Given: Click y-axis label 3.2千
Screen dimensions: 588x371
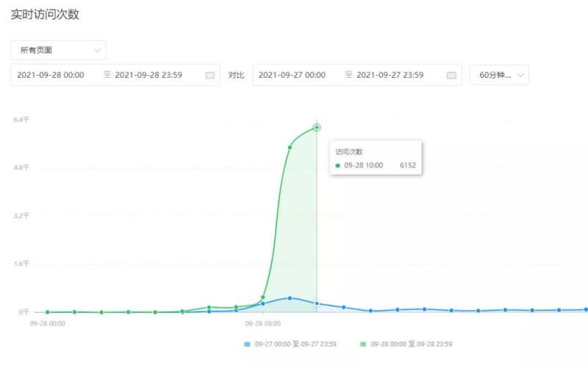Looking at the screenshot, I should pyautogui.click(x=21, y=215).
